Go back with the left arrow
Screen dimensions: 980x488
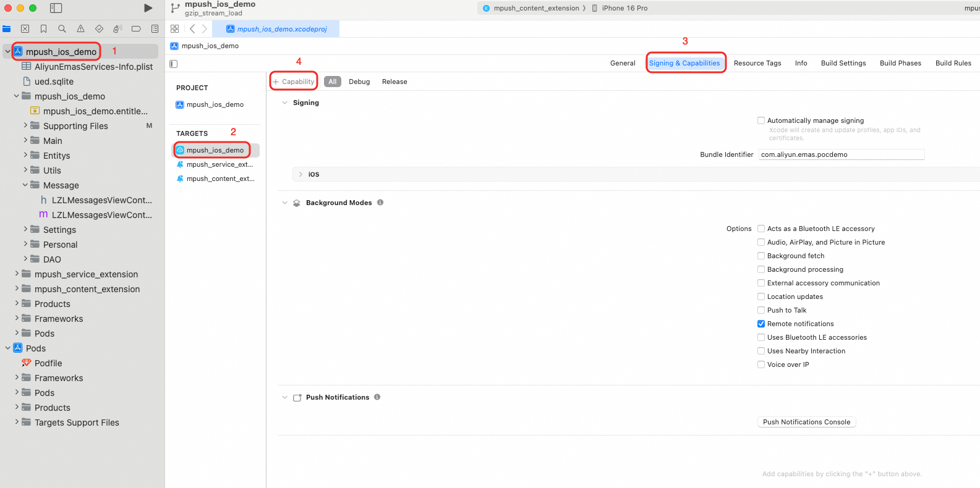click(x=192, y=28)
